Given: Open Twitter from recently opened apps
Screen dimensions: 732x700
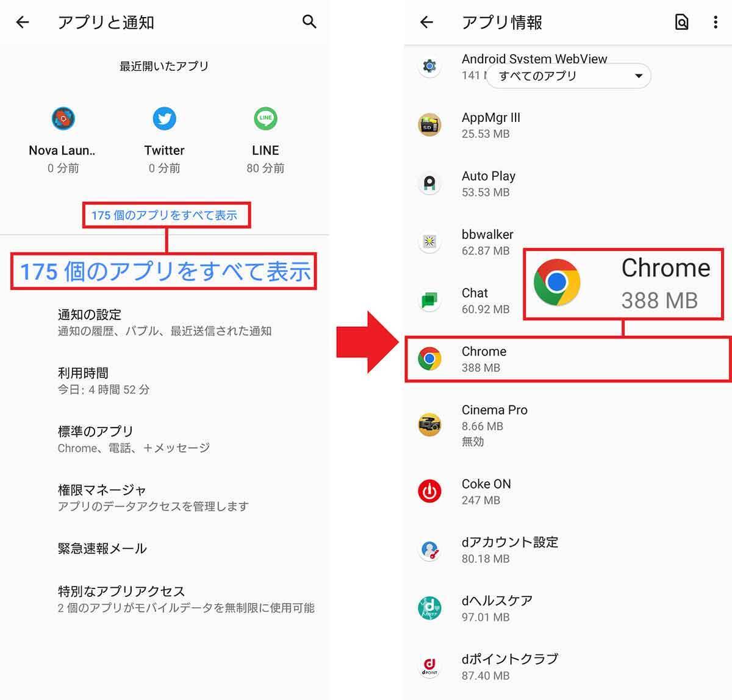Looking at the screenshot, I should (x=164, y=118).
